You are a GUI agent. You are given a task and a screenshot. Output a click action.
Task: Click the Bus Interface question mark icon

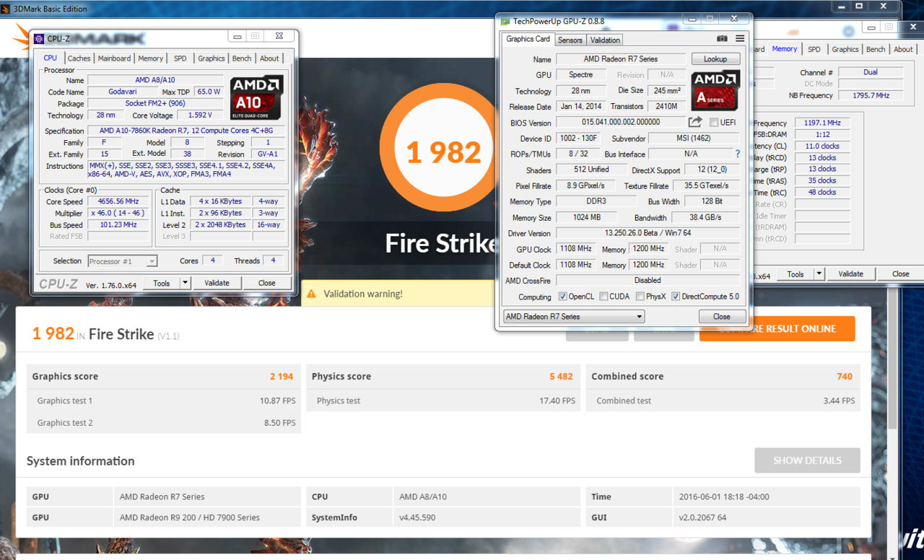[737, 154]
